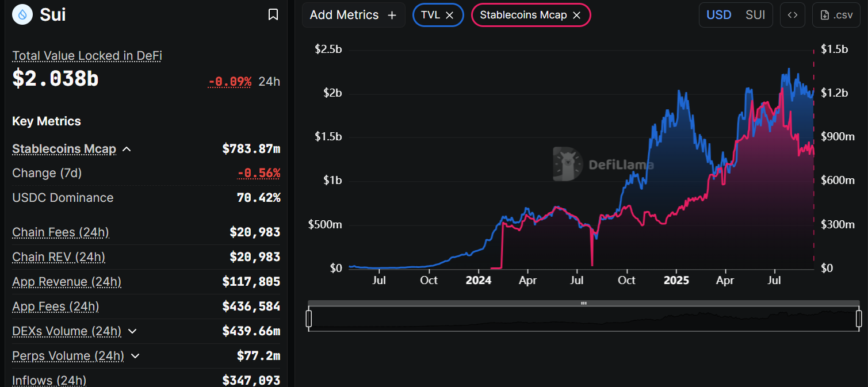Click the left handle of the time range slider

(309, 319)
